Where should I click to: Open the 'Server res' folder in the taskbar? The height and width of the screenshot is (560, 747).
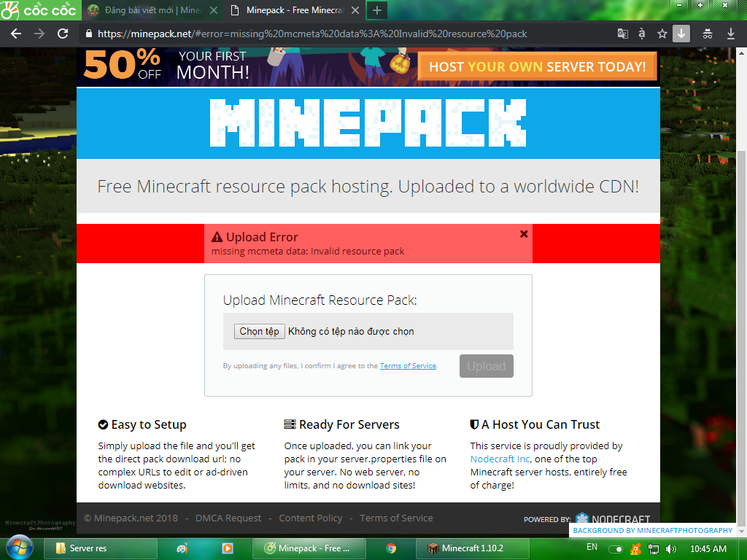[101, 548]
